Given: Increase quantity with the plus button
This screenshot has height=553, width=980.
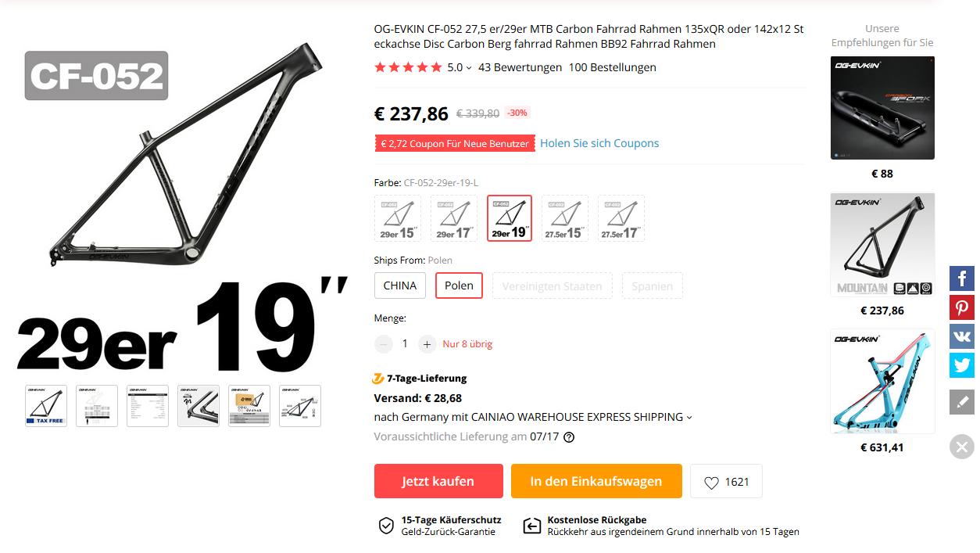Looking at the screenshot, I should 427,344.
